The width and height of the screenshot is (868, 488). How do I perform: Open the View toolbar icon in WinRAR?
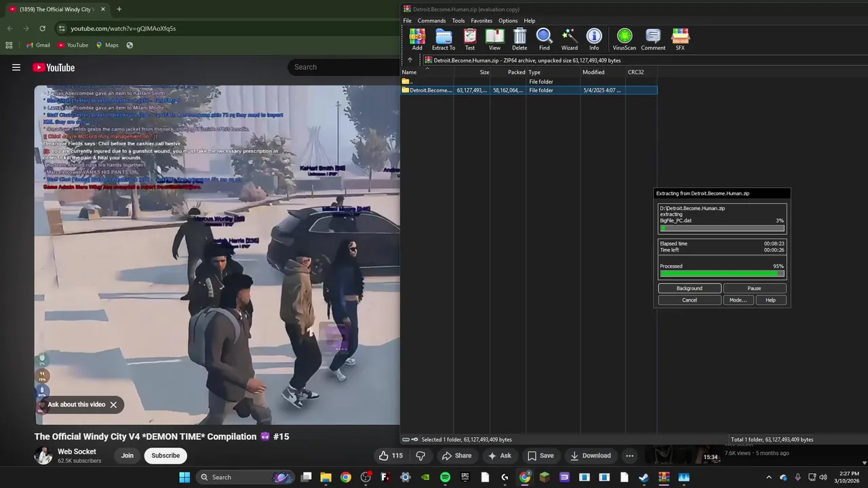(x=495, y=39)
